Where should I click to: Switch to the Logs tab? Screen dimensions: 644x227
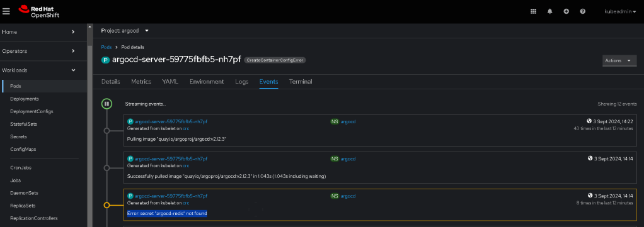(241, 82)
